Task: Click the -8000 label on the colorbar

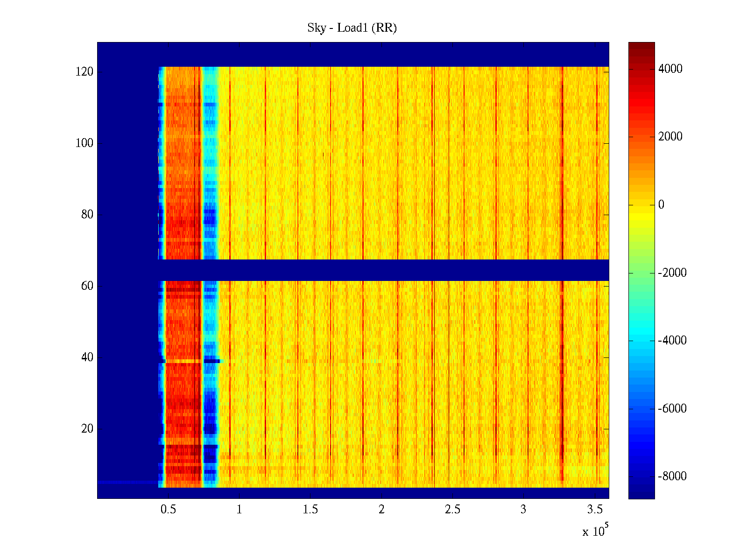Action: (x=672, y=476)
